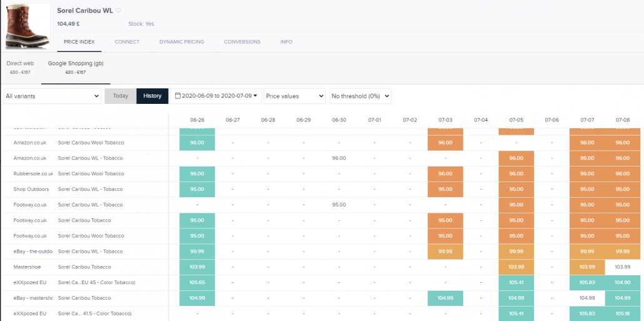The width and height of the screenshot is (644, 321).
Task: Click eBay - mastershoe Sorel Caribou Tobacco row name
Action: 33,298
